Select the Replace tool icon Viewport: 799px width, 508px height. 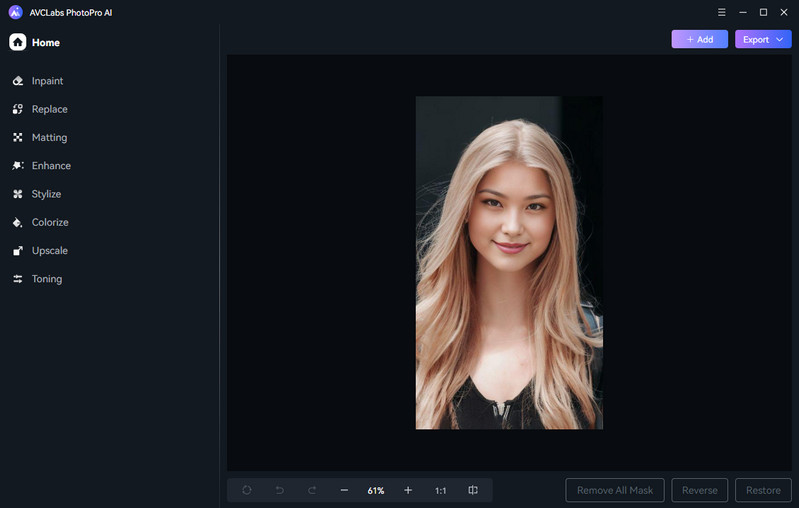pos(18,109)
